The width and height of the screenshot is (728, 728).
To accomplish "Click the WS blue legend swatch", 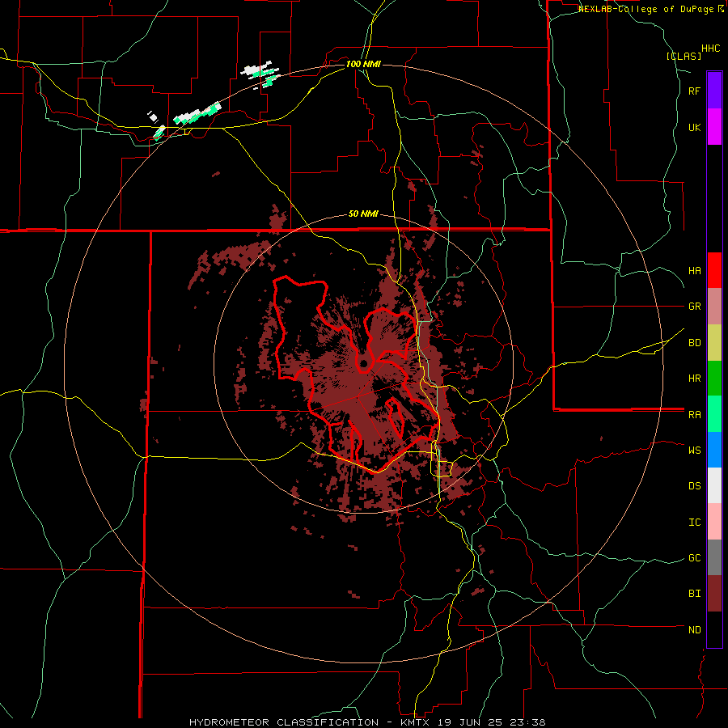I will 714,450.
